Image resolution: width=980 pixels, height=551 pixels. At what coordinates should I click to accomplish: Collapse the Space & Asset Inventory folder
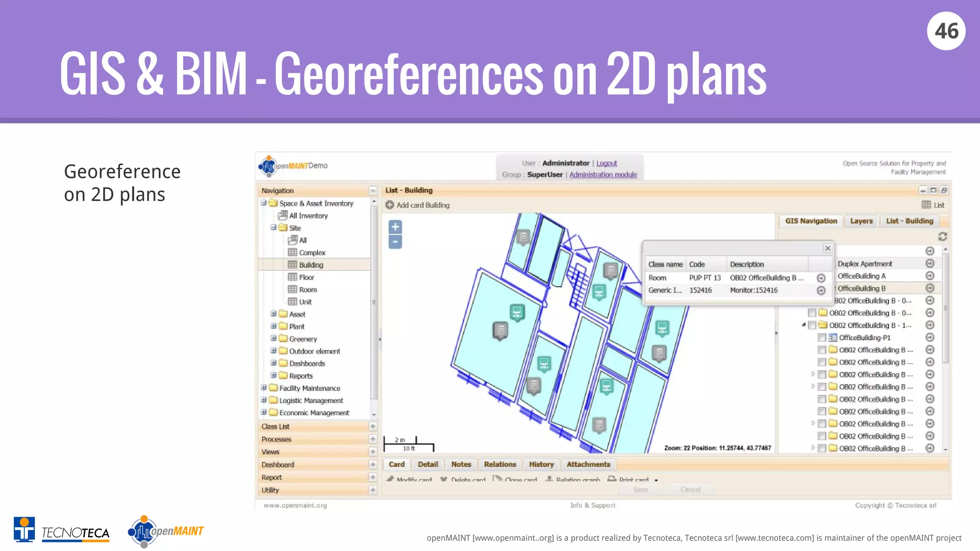pyautogui.click(x=264, y=203)
